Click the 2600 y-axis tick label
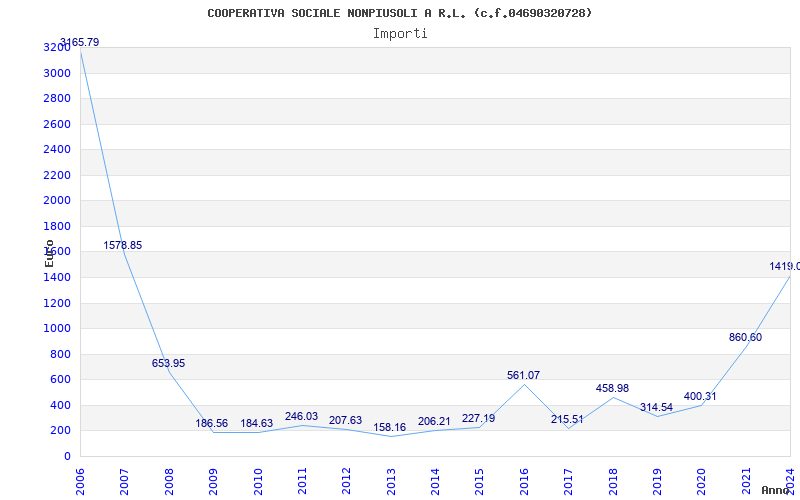This screenshot has width=800, height=500. pos(57,124)
